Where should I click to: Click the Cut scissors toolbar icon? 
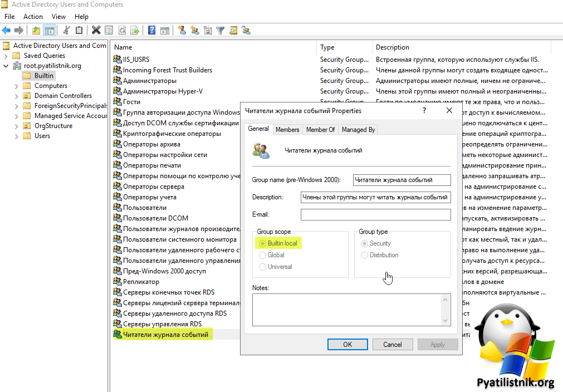[x=67, y=30]
